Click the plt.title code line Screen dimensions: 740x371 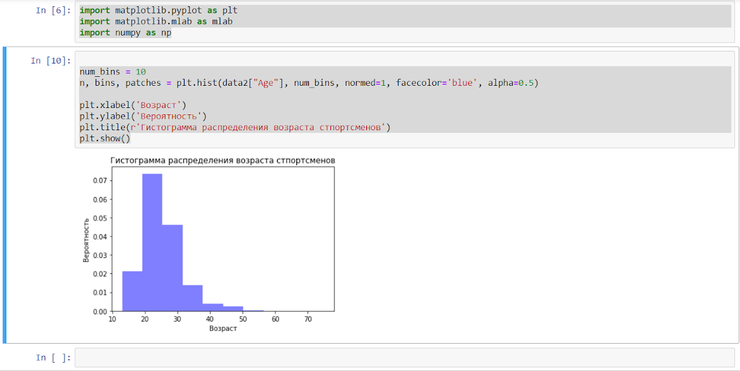pos(235,127)
